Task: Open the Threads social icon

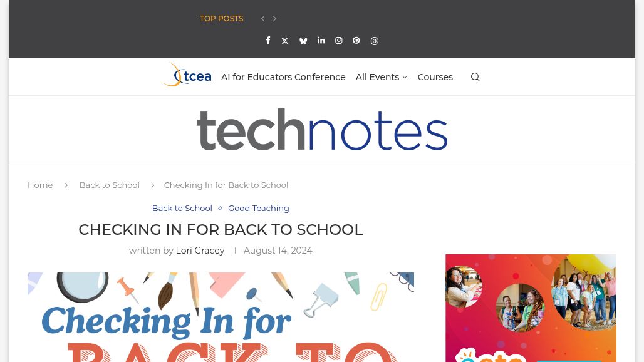Action: pos(374,41)
